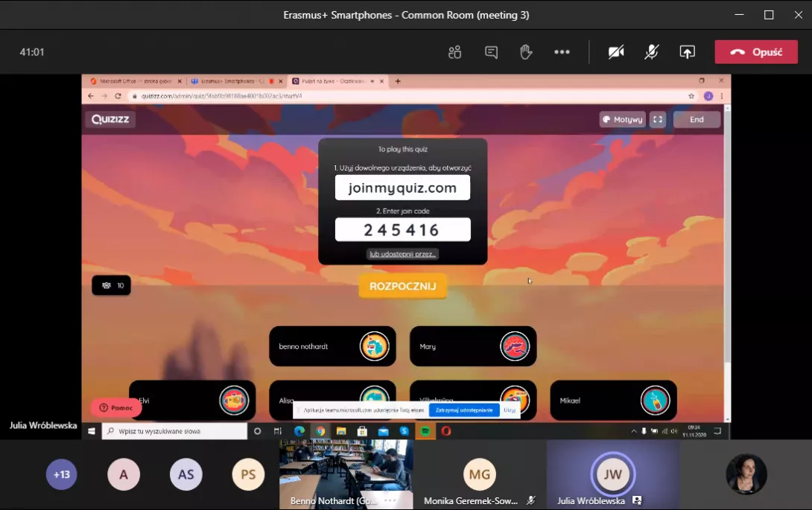This screenshot has width=812, height=510.
Task: Expand the +13 additional participants bubble
Action: 62,474
